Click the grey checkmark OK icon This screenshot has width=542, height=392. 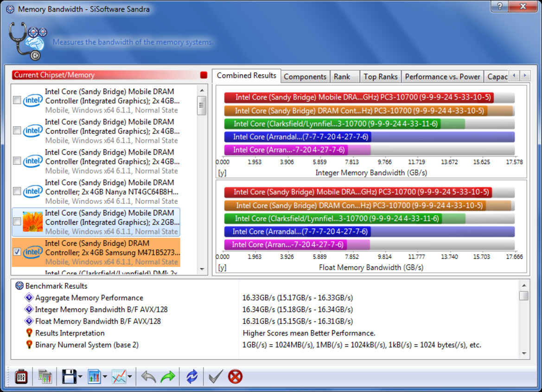[x=216, y=376]
